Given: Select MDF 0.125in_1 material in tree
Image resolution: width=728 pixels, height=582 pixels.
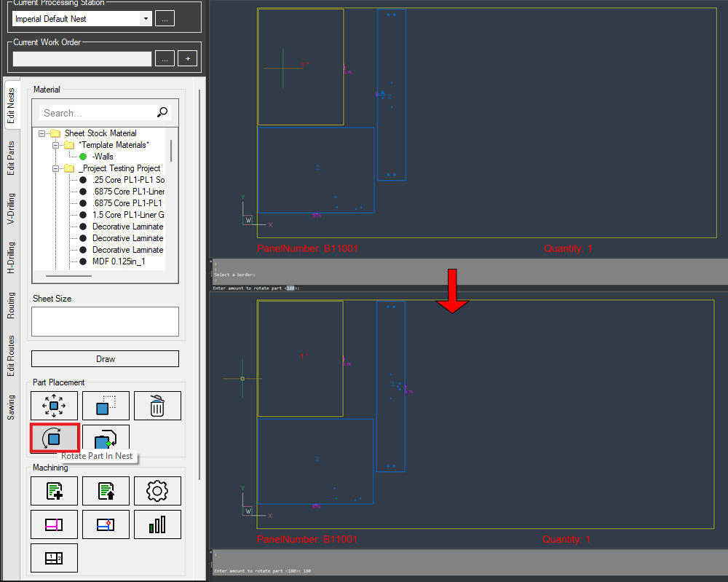Looking at the screenshot, I should [118, 261].
